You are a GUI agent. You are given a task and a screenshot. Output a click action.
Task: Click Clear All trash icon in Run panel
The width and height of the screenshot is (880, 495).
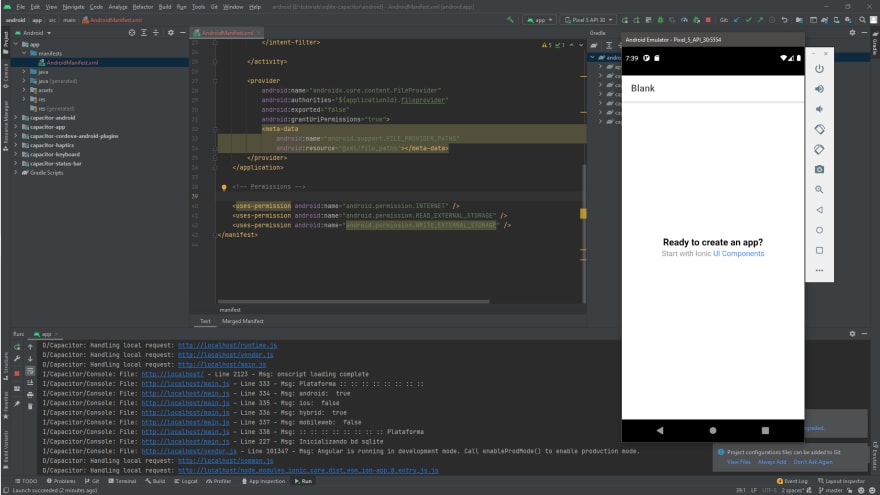click(x=30, y=406)
